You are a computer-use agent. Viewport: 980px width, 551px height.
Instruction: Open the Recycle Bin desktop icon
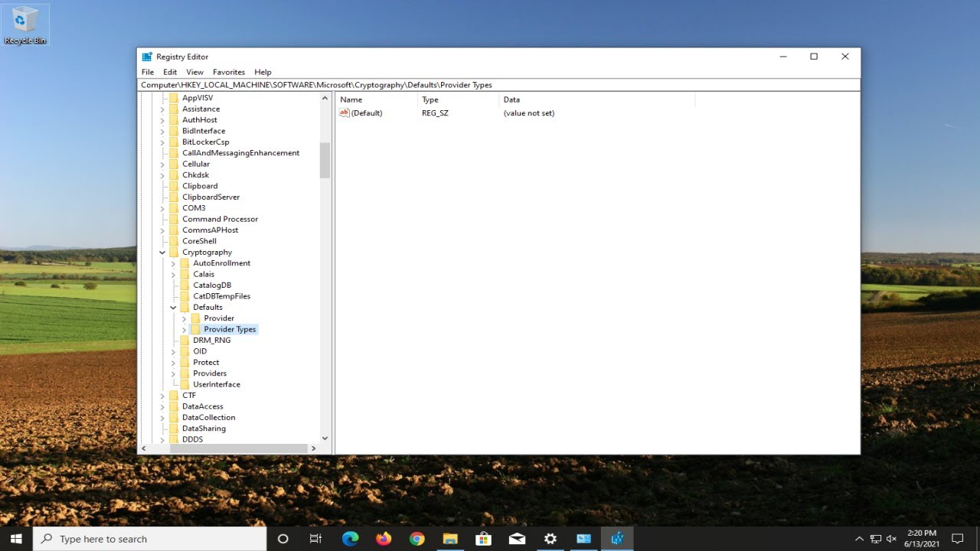coord(25,24)
